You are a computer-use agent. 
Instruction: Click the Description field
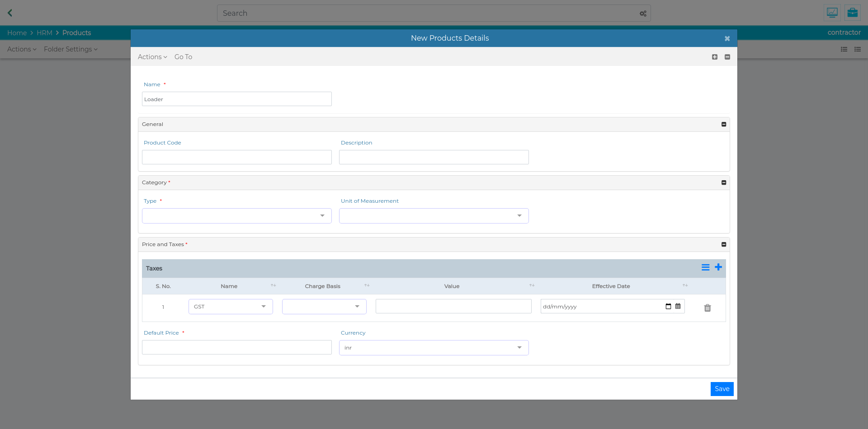434,157
